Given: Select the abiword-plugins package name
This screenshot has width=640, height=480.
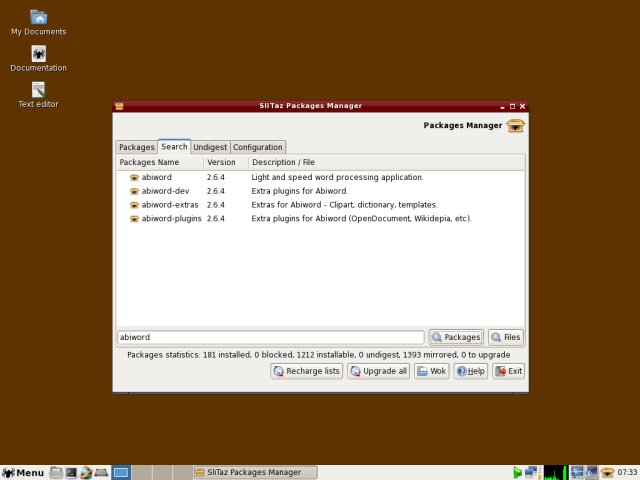Looking at the screenshot, I should coord(171,219).
